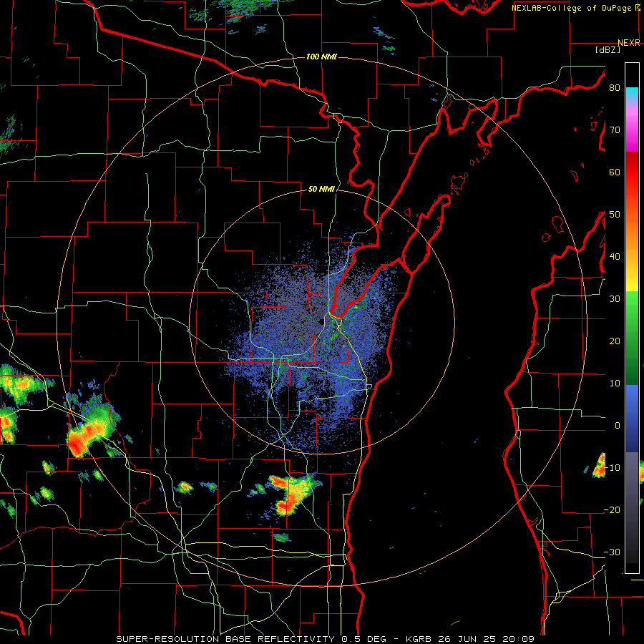644x644 pixels.
Task: Click the 50 NMI range ring label
Action: 321,190
